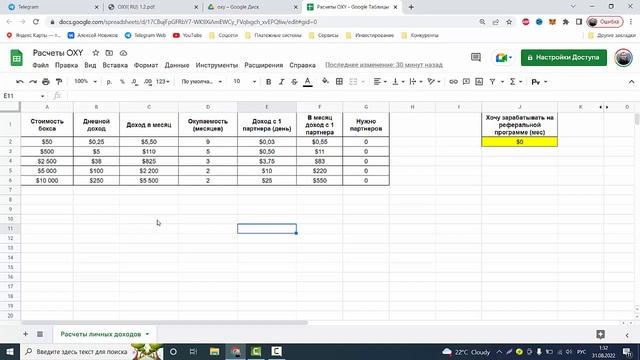Insert link with chain icon

pyautogui.click(x=453, y=82)
